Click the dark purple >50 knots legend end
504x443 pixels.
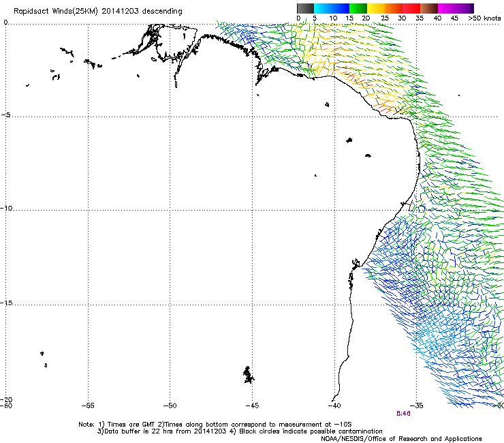472,8
